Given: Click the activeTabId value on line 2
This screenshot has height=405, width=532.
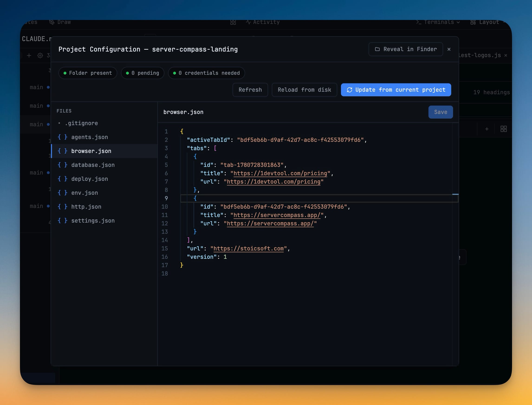Looking at the screenshot, I should click(x=300, y=140).
